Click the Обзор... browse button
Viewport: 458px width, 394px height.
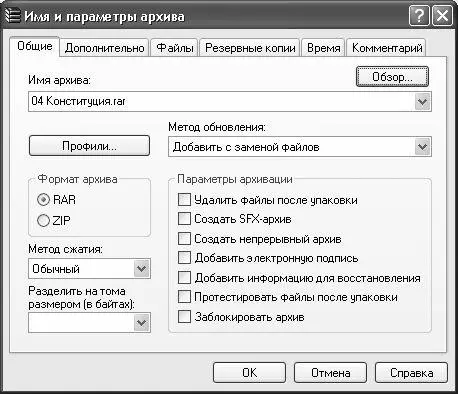click(392, 77)
